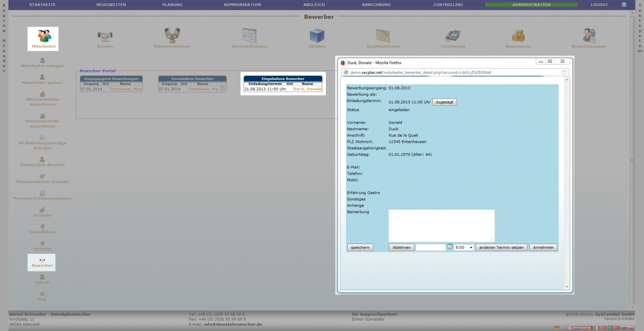Open the ADMINISTRATION menu
This screenshot has height=331, width=644.
(x=531, y=5)
